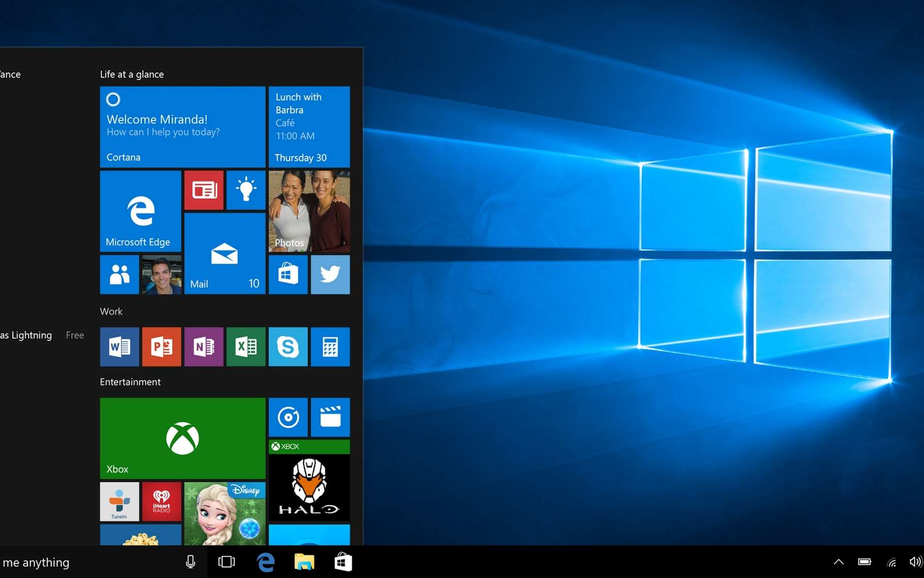Launch the PowerPoint tile

[x=162, y=347]
